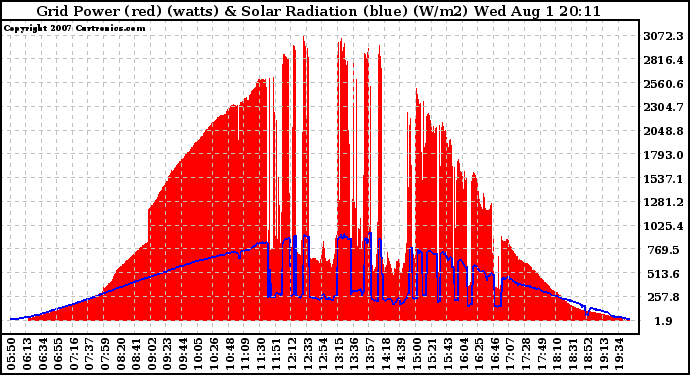Select the 513.6 y-axis value
This screenshot has height=375, width=690.
point(665,274)
